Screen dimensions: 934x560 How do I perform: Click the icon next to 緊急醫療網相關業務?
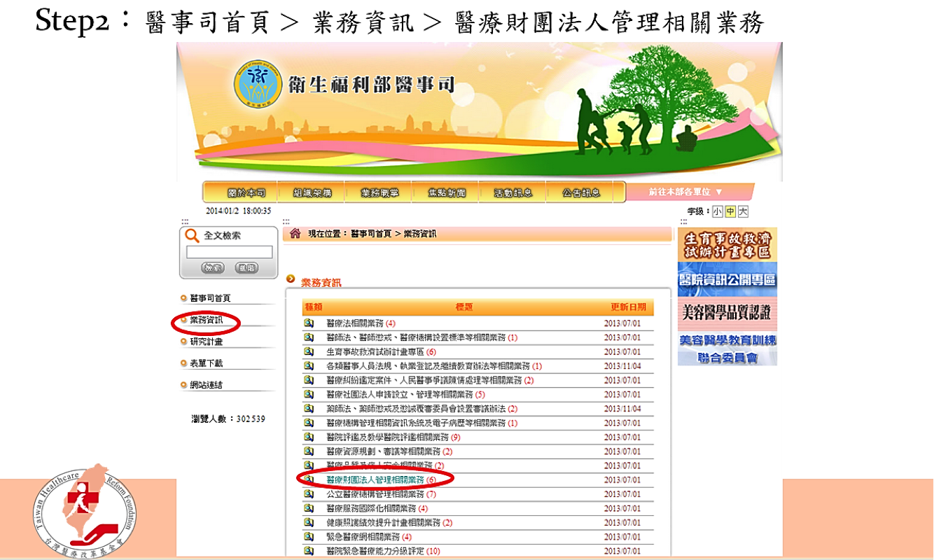(x=309, y=537)
